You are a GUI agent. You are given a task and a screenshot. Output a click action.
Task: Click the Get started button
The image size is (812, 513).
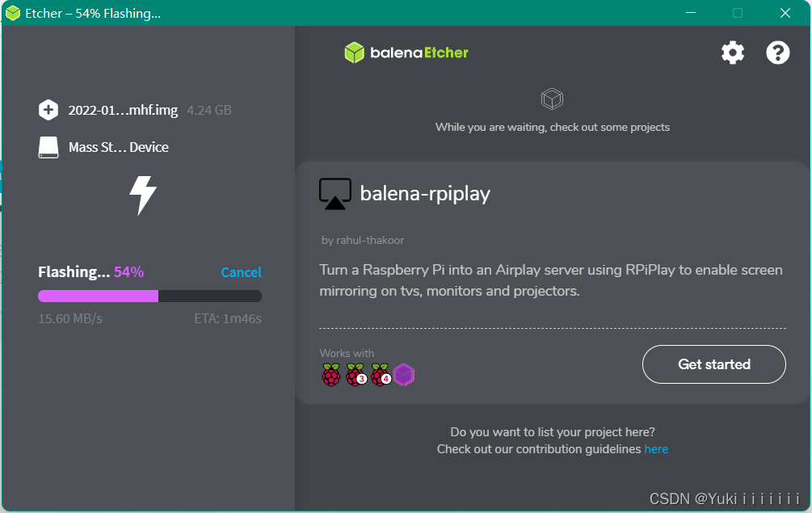714,364
